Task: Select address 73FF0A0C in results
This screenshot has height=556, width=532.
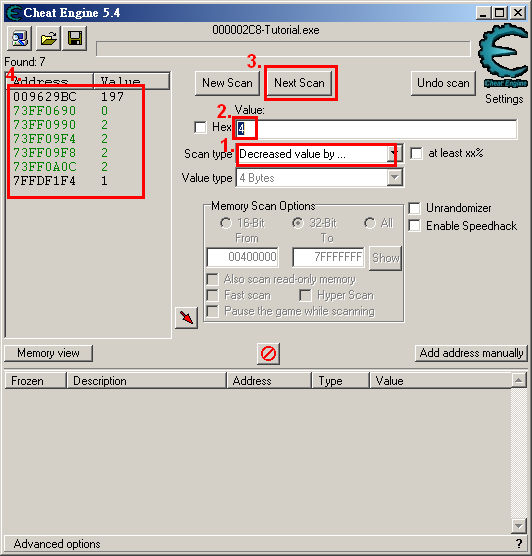Action: click(45, 167)
